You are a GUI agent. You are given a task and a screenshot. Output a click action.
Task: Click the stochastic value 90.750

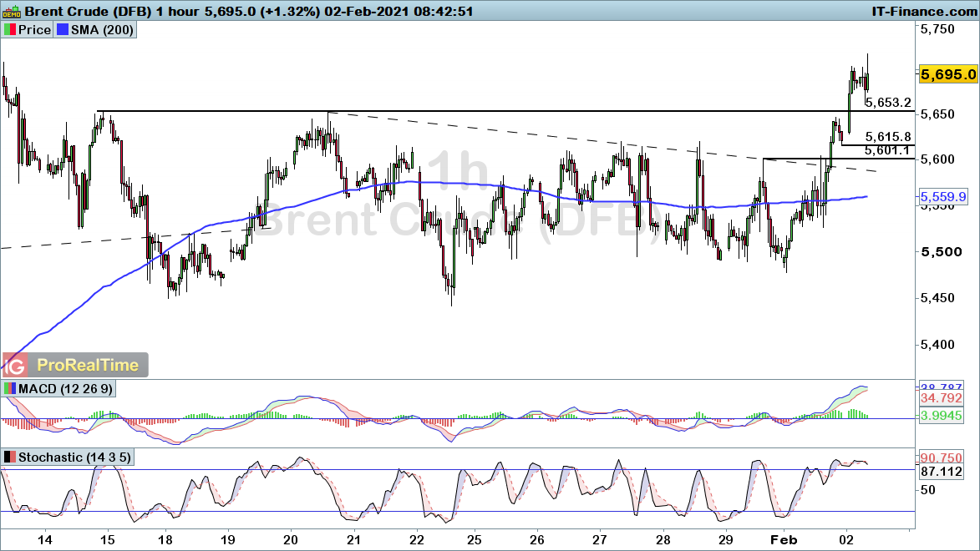pyautogui.click(x=942, y=458)
